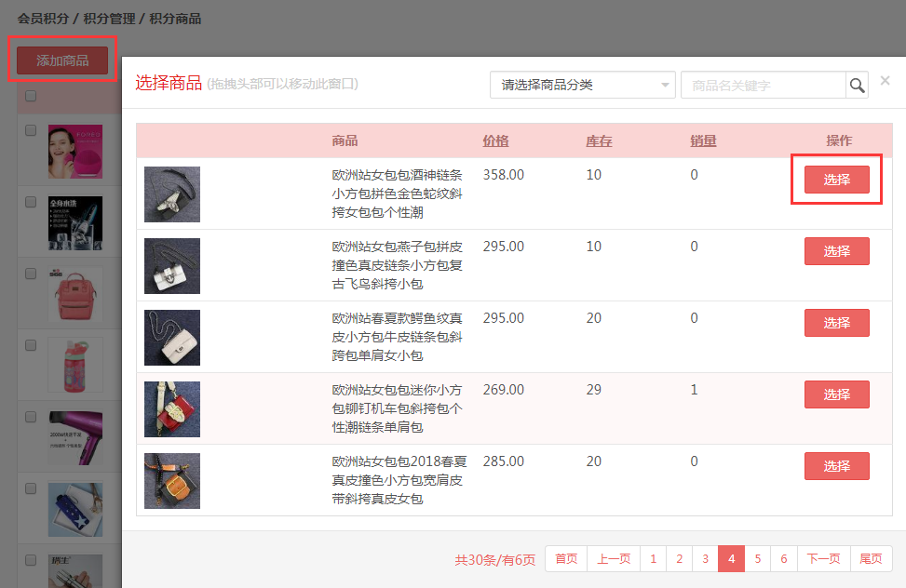Go to page 1 of results
The width and height of the screenshot is (906, 588).
pos(653,559)
